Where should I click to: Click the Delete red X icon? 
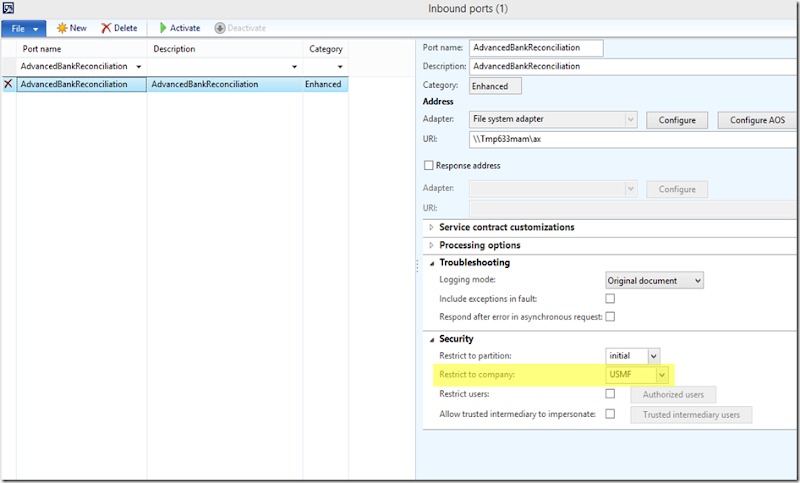107,28
